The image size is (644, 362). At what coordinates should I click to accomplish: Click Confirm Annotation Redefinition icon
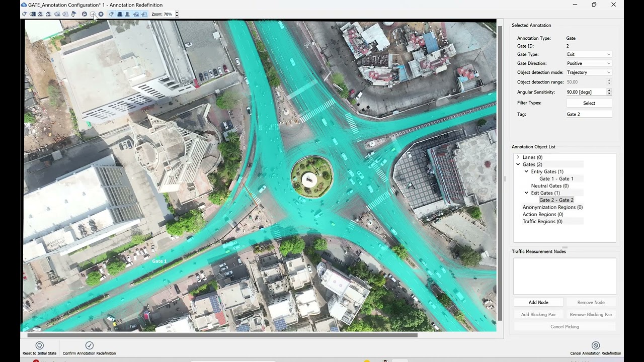point(90,345)
